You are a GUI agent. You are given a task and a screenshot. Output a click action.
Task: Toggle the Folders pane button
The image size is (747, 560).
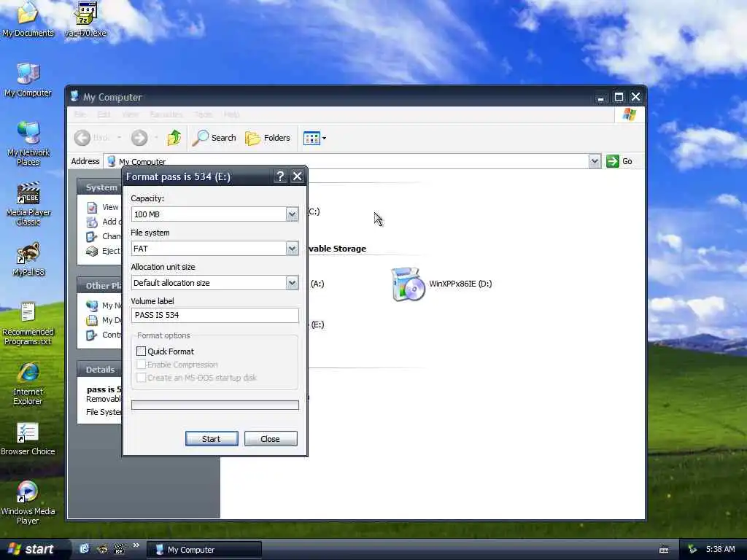[x=267, y=138]
